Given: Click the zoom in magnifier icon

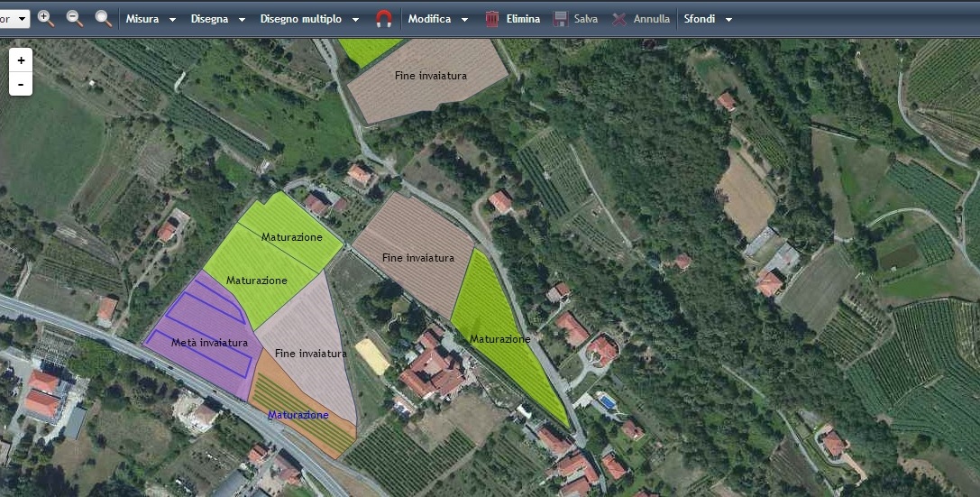Looking at the screenshot, I should point(46,18).
